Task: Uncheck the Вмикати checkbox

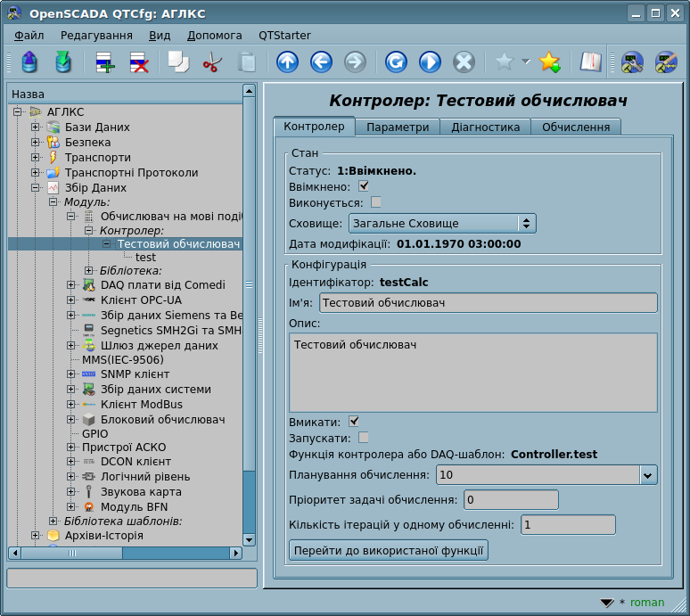Action: coord(354,421)
